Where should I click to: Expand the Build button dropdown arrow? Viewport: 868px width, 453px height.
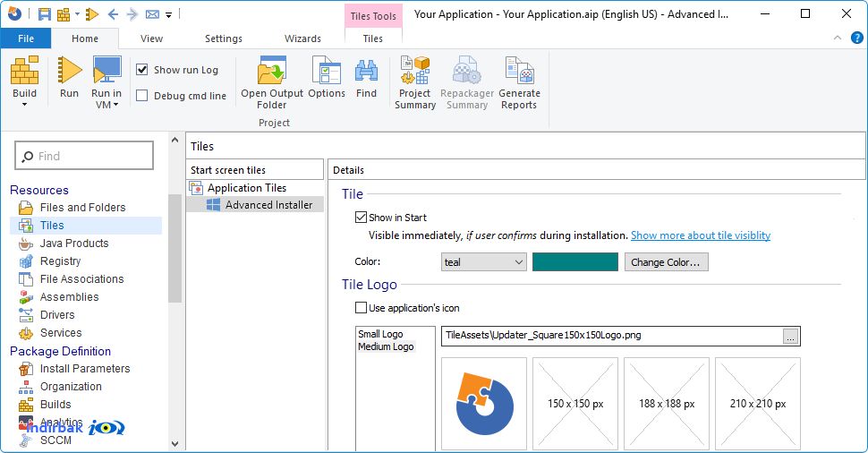click(24, 105)
